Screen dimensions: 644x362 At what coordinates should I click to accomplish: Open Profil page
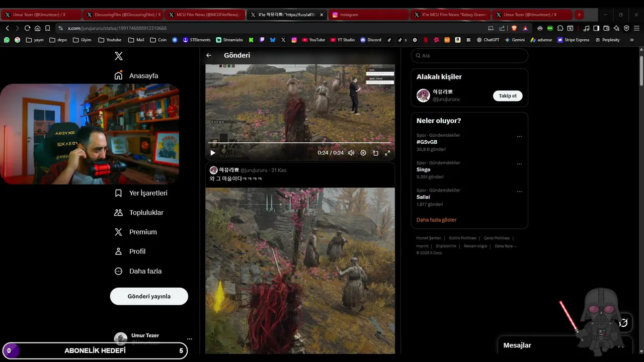coord(130,251)
